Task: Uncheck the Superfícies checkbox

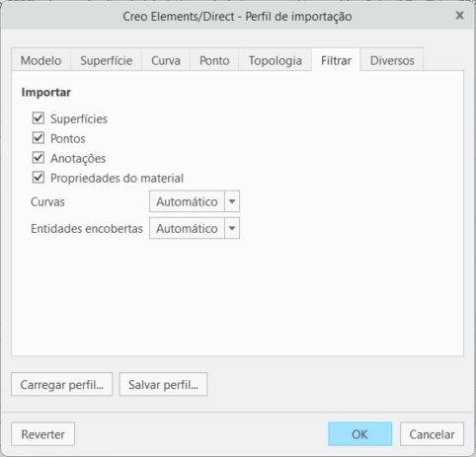Action: click(x=39, y=118)
